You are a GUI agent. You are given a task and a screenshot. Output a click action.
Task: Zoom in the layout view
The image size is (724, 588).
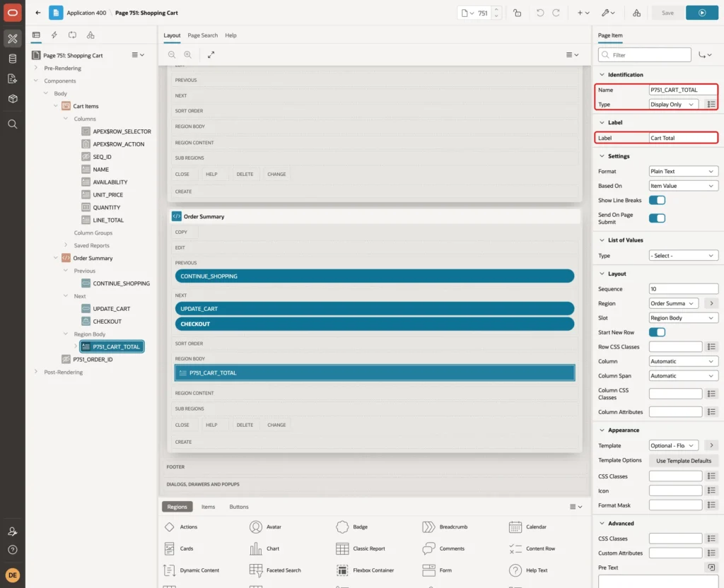(x=188, y=55)
